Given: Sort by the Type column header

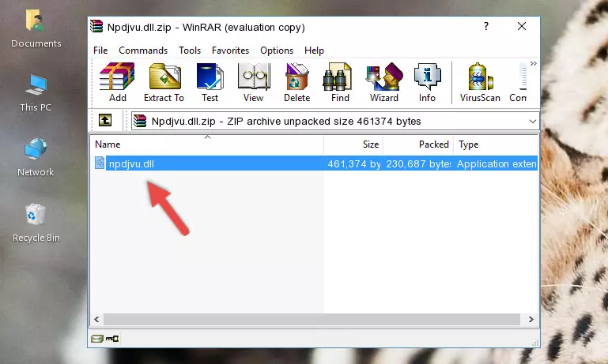Looking at the screenshot, I should (x=496, y=144).
